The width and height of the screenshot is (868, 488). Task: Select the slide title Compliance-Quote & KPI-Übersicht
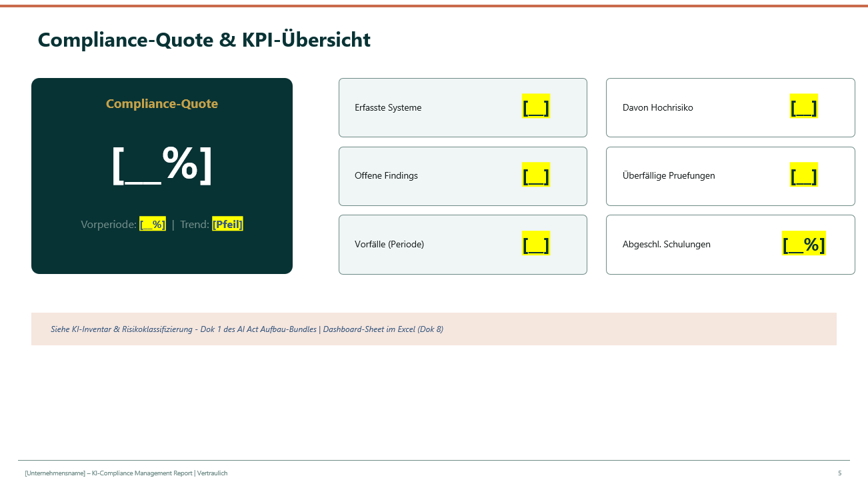pyautogui.click(x=204, y=39)
